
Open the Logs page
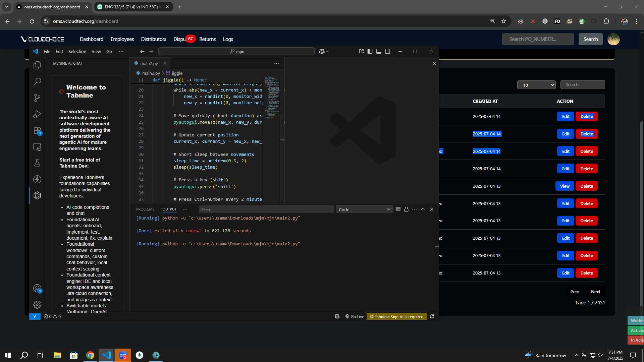coord(228,39)
